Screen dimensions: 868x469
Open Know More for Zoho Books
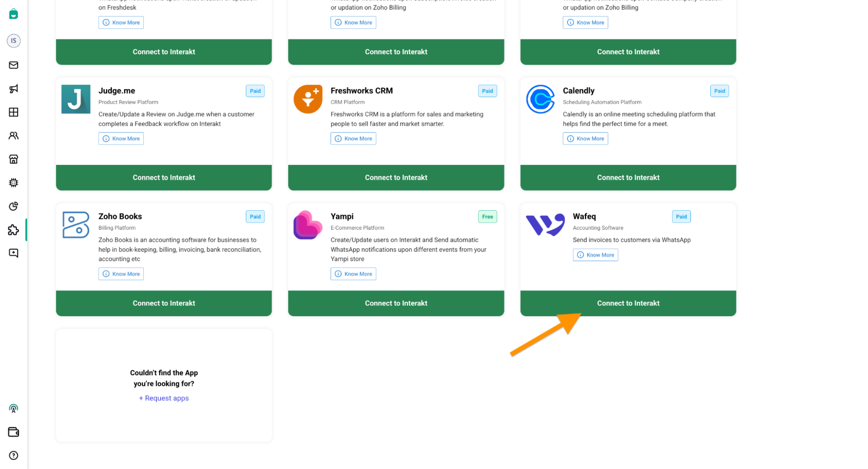coord(121,274)
